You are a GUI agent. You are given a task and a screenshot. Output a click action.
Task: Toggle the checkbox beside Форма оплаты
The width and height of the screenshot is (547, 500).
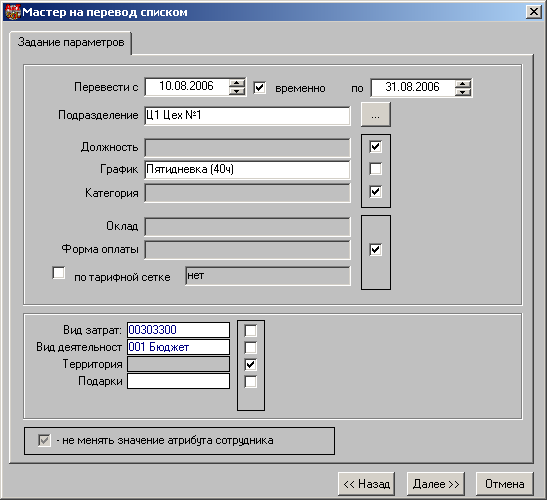[375, 249]
